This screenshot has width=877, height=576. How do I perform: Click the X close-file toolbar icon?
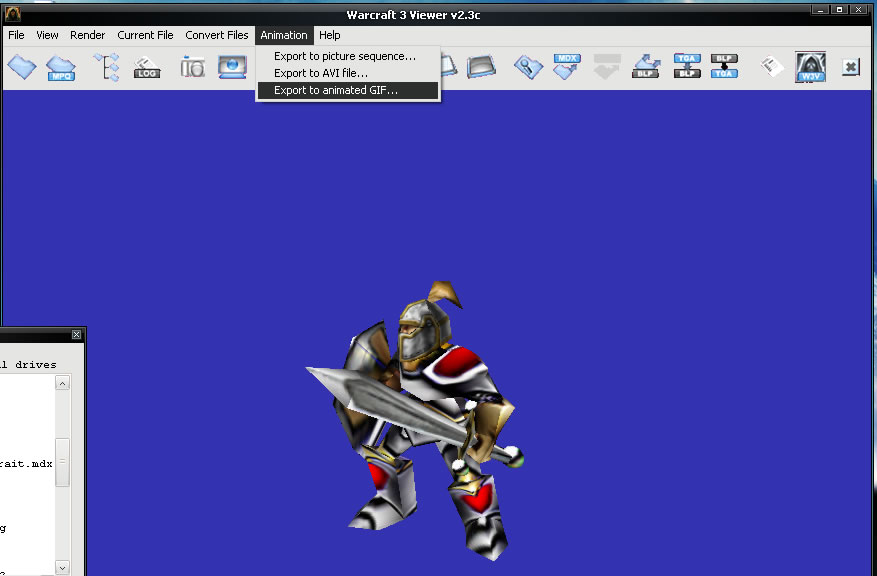coord(851,67)
